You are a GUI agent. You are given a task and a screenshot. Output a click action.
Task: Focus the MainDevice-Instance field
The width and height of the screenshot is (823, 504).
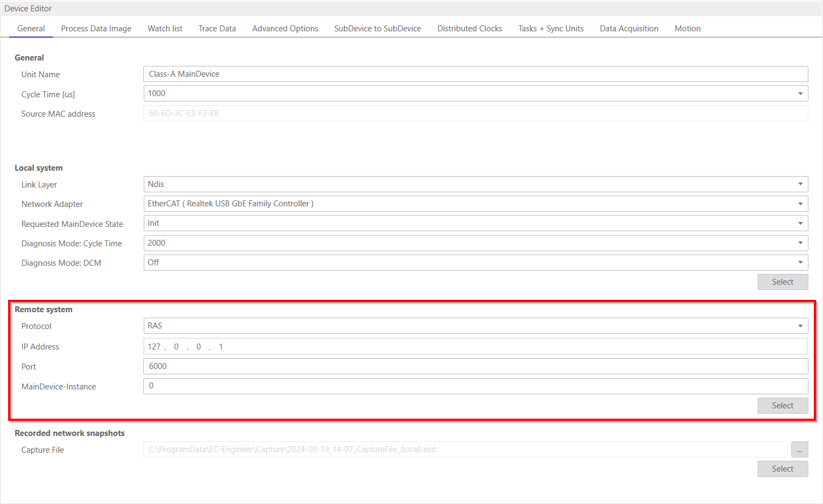click(x=476, y=386)
